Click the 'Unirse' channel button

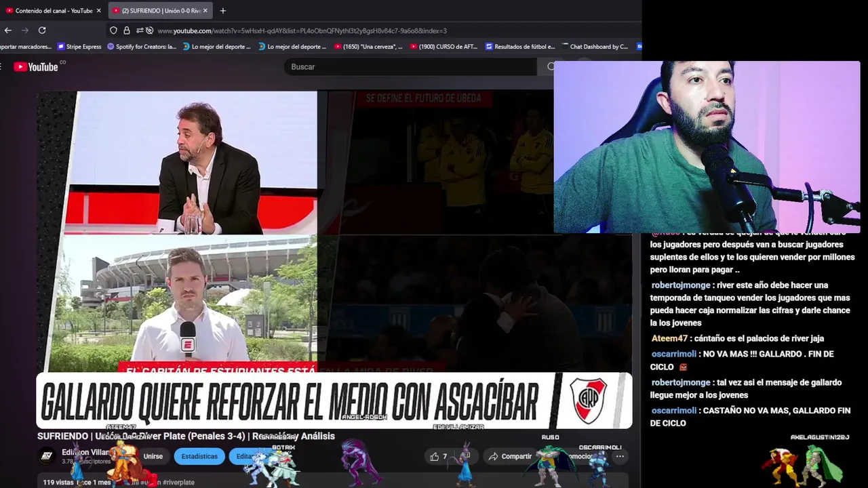tap(153, 456)
